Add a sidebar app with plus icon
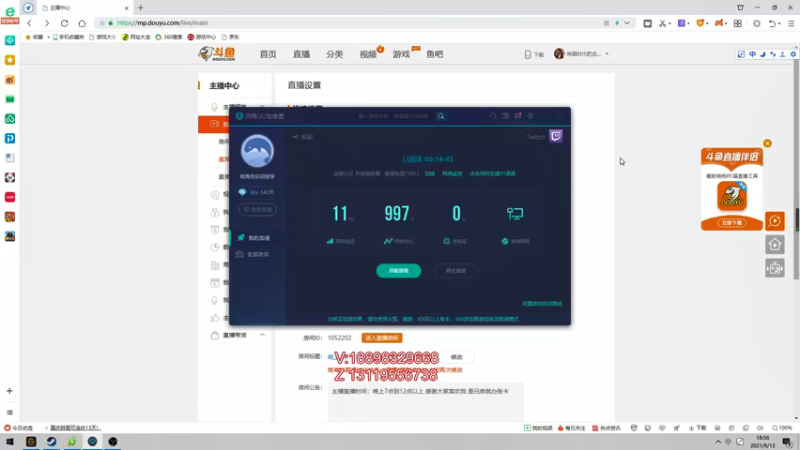Screen dimensions: 800x450 coord(10,391)
